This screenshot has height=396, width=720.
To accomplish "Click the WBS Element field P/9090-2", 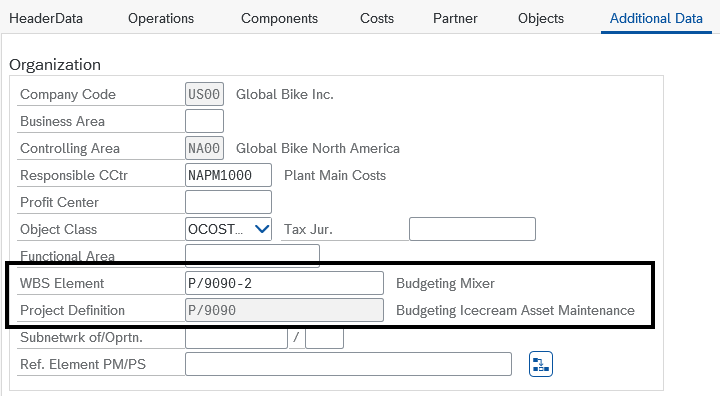I will (284, 283).
